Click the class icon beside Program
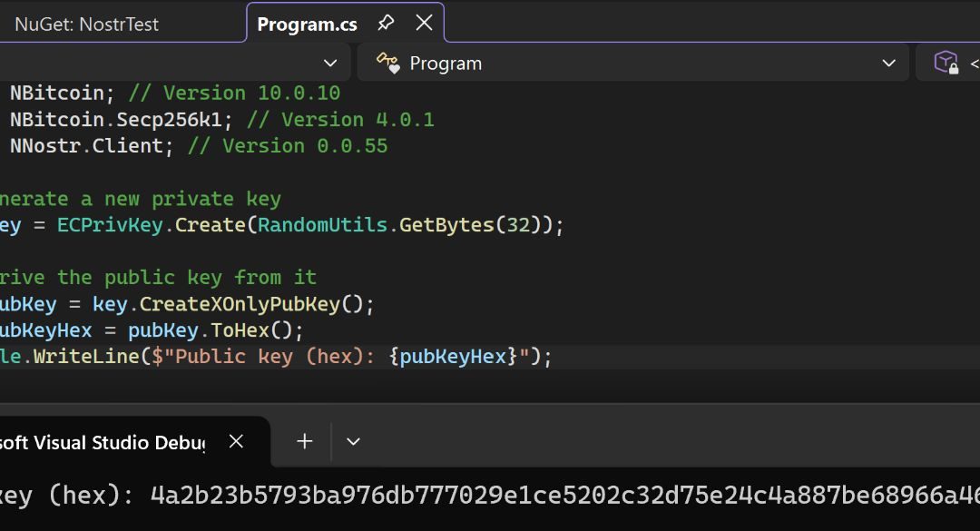This screenshot has width=980, height=531. click(387, 64)
